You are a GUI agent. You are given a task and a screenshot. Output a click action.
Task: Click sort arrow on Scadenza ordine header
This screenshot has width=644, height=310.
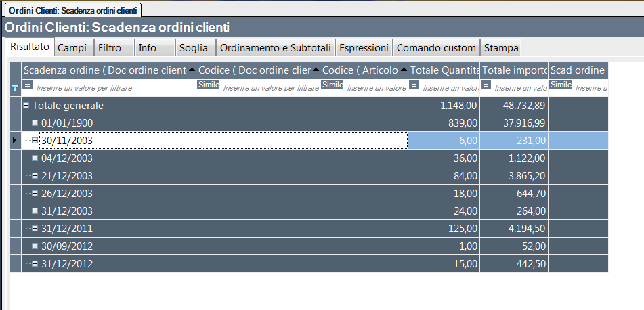[192, 70]
